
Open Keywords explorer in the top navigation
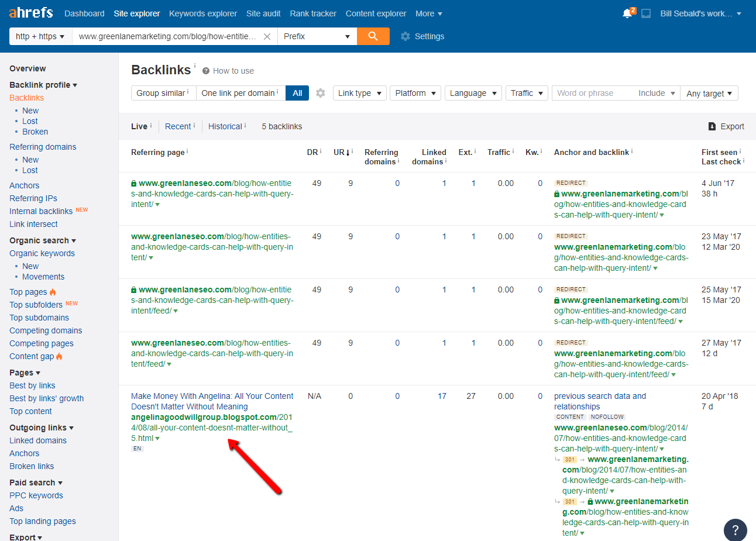tap(203, 13)
